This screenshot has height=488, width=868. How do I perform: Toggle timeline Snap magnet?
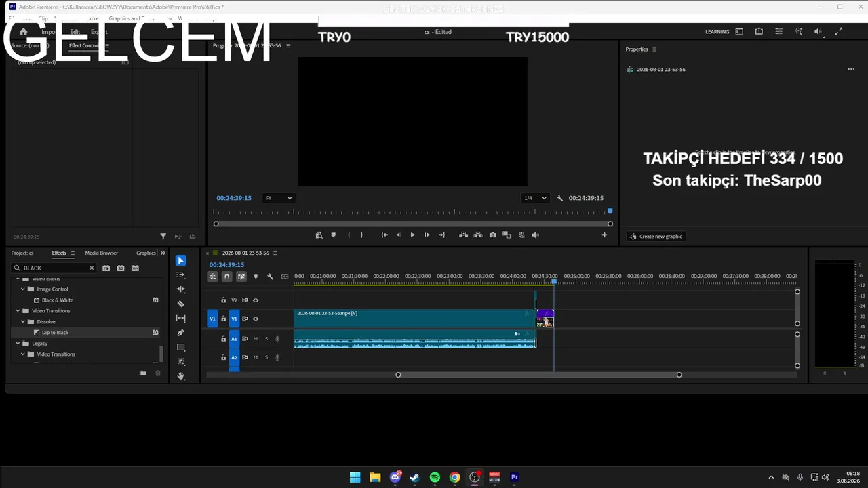[226, 277]
